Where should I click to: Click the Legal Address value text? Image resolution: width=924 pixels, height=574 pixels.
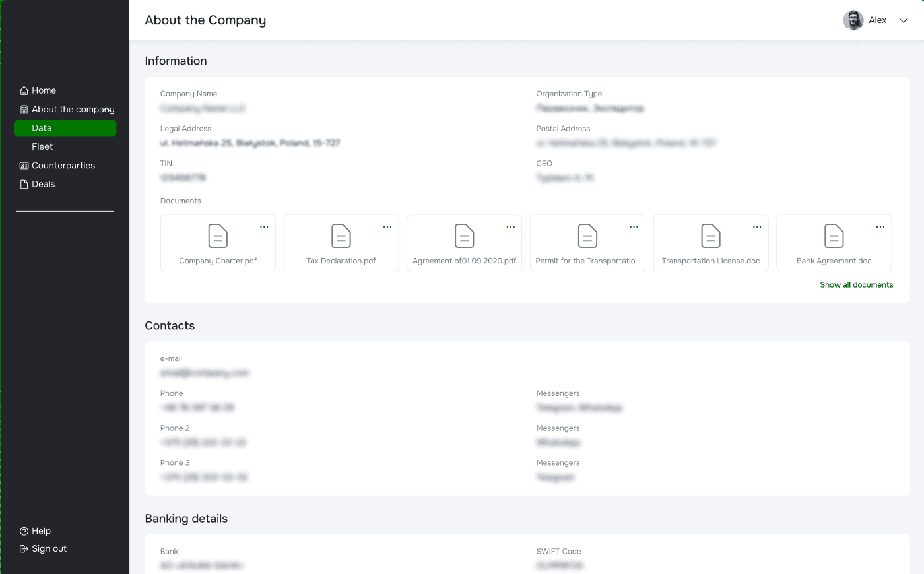coord(250,143)
